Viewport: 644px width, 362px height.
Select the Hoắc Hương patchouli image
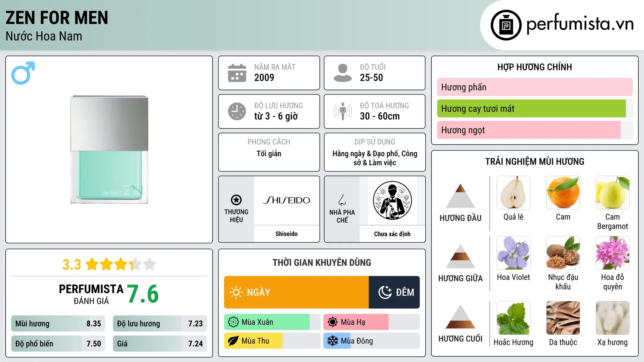pos(514,318)
